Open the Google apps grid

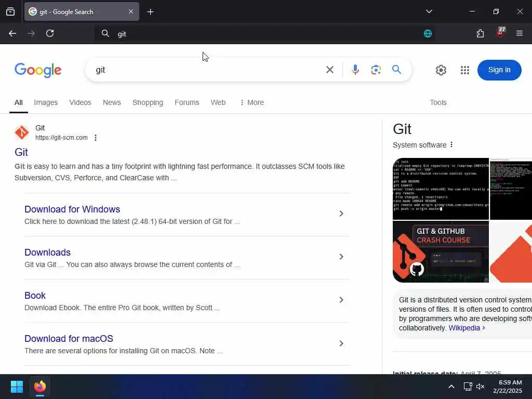465,70
